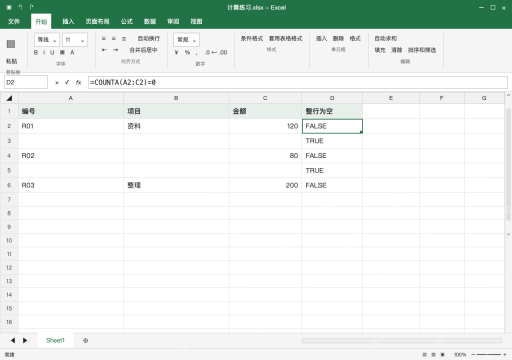Switch to Home (开始) tab

click(41, 21)
